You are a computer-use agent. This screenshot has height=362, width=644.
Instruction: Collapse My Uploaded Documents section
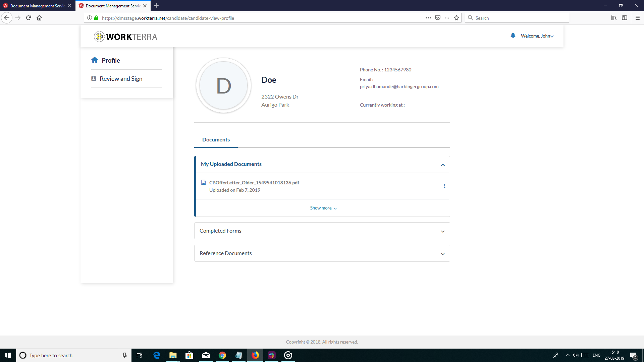[x=443, y=165]
